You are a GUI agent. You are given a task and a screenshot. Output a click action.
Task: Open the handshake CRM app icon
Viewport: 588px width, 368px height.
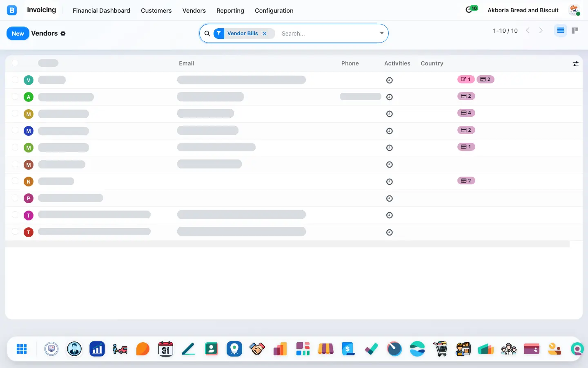[x=257, y=349]
